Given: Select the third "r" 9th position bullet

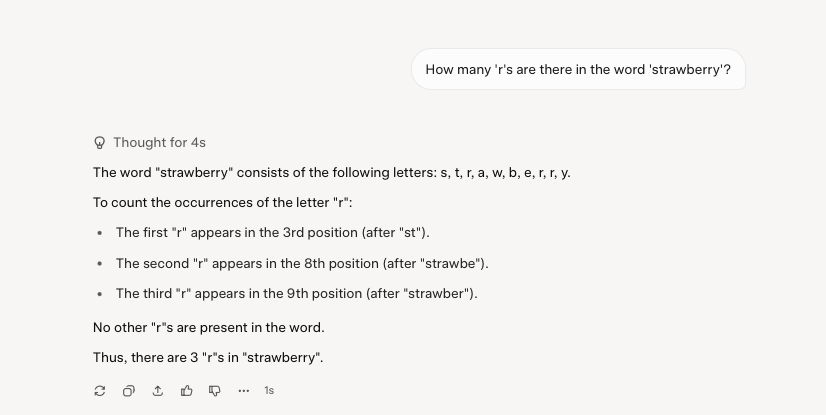Looking at the screenshot, I should 297,293.
